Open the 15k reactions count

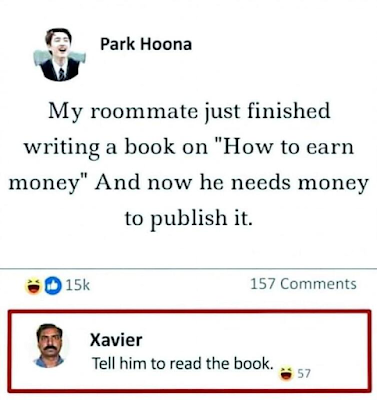point(78,285)
